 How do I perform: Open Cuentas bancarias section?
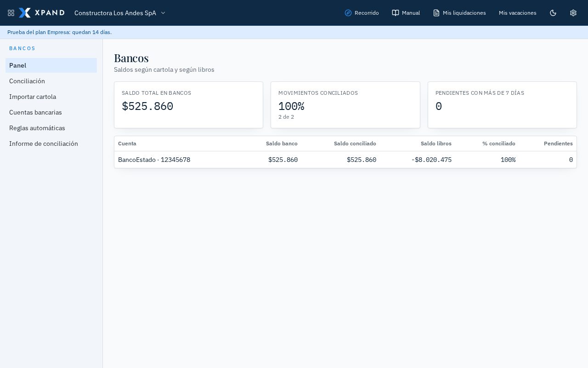[51, 112]
